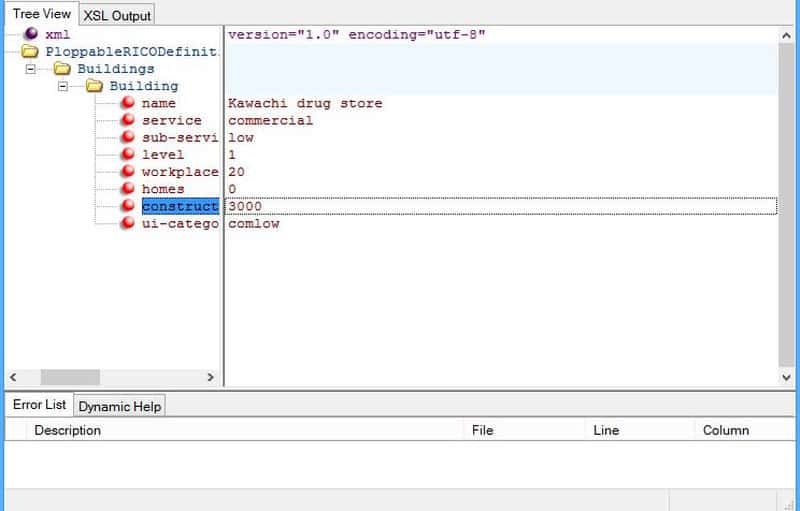This screenshot has width=800, height=511.
Task: Click the Building folder icon
Action: [95, 86]
